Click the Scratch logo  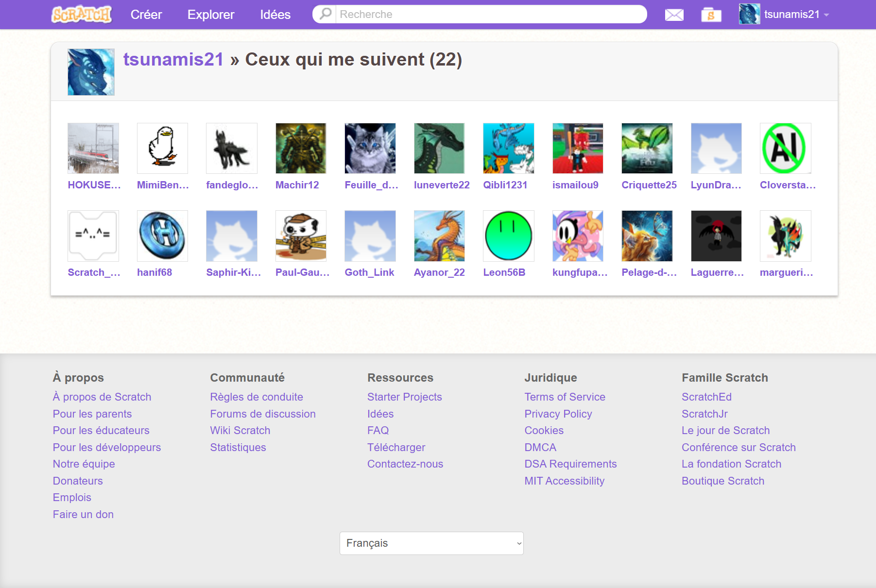click(x=82, y=15)
